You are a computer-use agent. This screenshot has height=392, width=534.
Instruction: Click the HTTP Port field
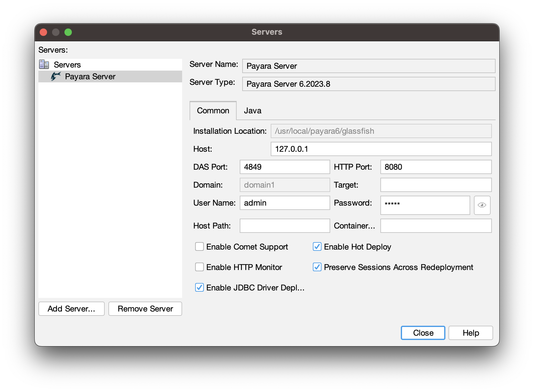tap(436, 167)
